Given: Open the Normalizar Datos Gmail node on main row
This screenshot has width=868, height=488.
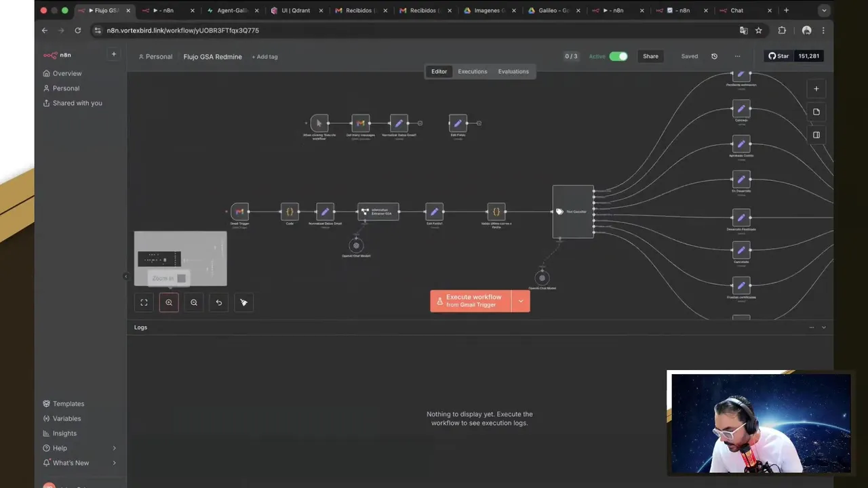Looking at the screenshot, I should (x=325, y=211).
